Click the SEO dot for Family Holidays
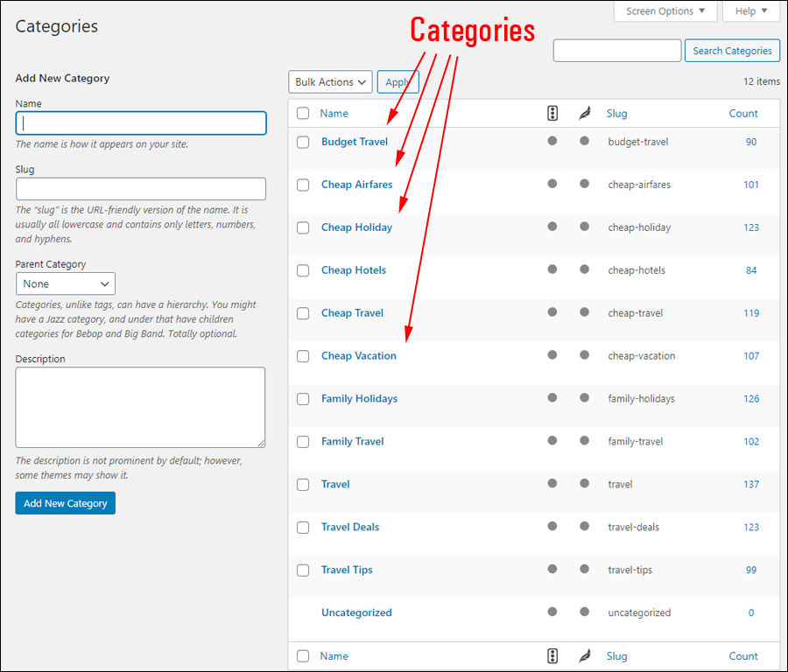The width and height of the screenshot is (788, 672). [552, 397]
